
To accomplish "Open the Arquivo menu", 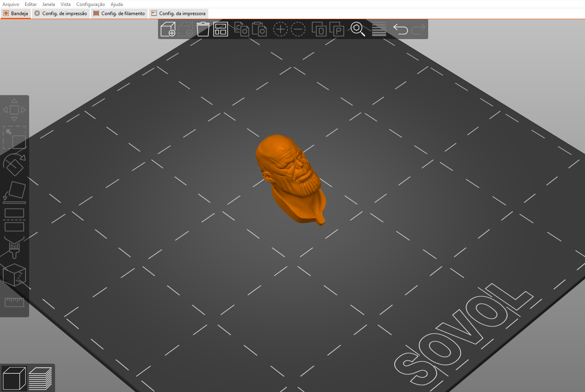I will pyautogui.click(x=11, y=4).
